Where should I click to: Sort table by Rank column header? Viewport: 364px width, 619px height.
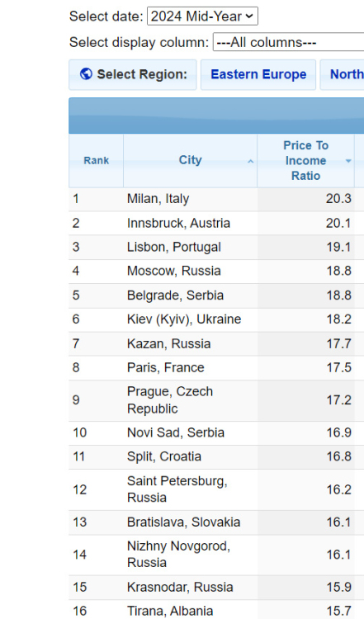[x=96, y=161]
